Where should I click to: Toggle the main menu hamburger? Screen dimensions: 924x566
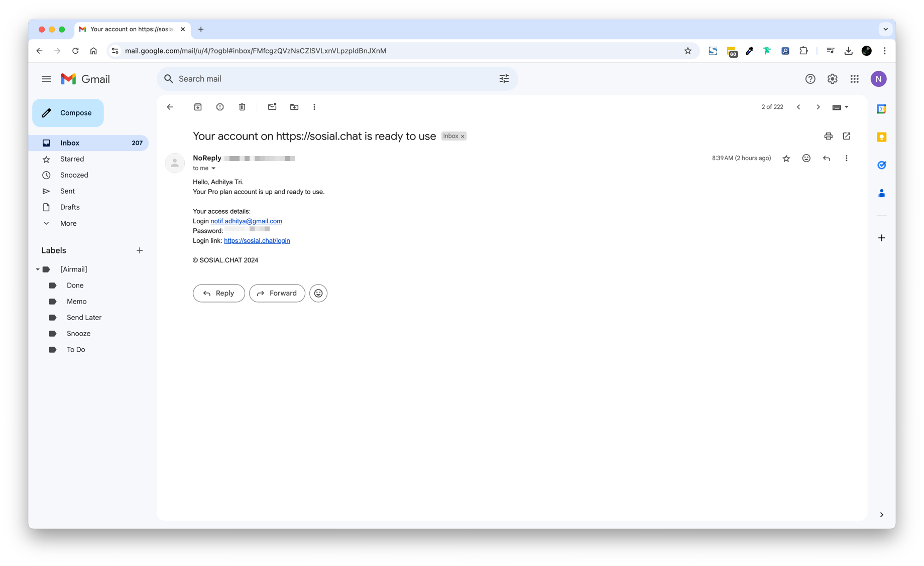tap(46, 79)
